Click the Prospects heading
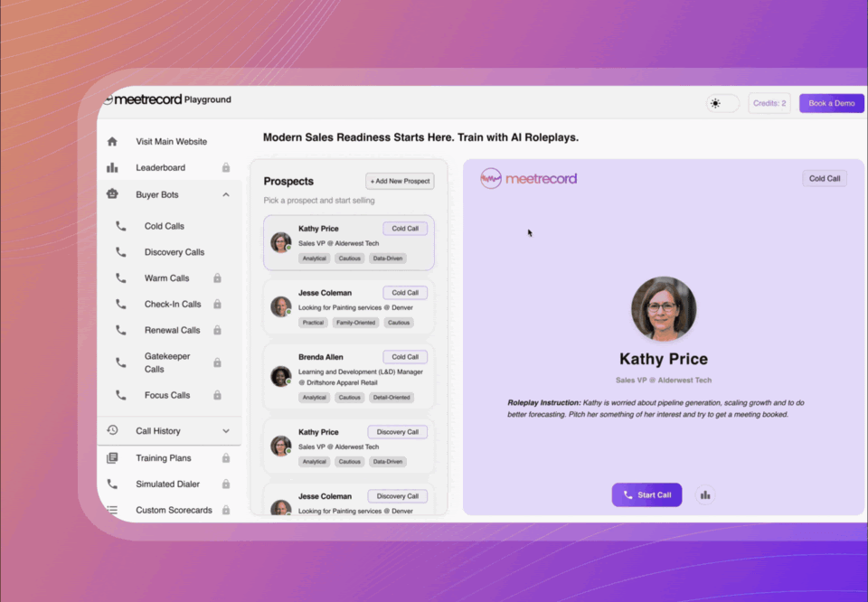The image size is (868, 602). coord(288,181)
